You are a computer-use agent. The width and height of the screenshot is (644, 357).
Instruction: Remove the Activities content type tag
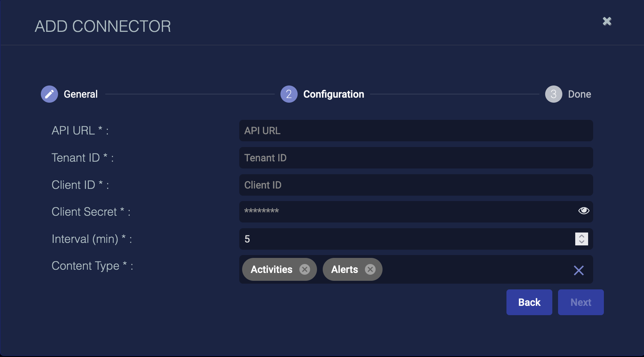305,269
